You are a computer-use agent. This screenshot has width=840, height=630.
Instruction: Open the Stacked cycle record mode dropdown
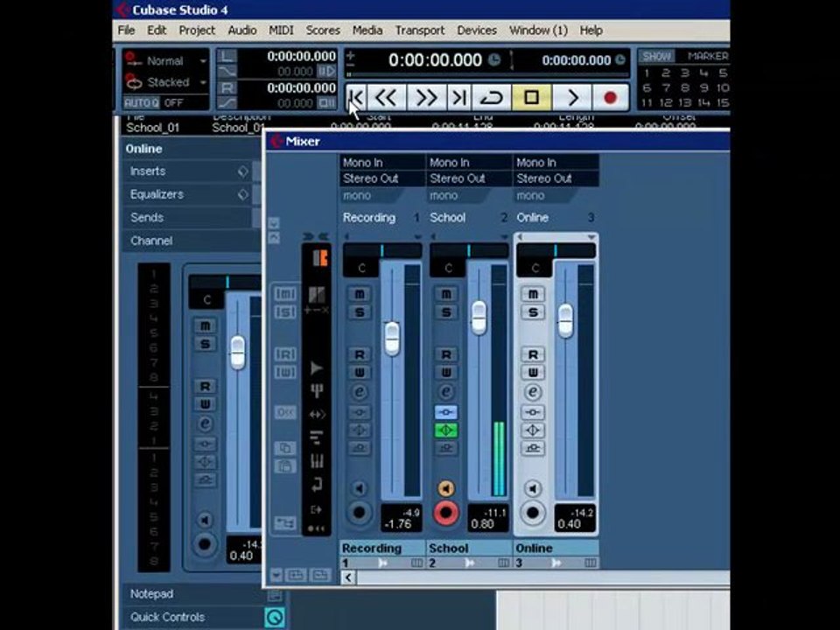point(165,82)
